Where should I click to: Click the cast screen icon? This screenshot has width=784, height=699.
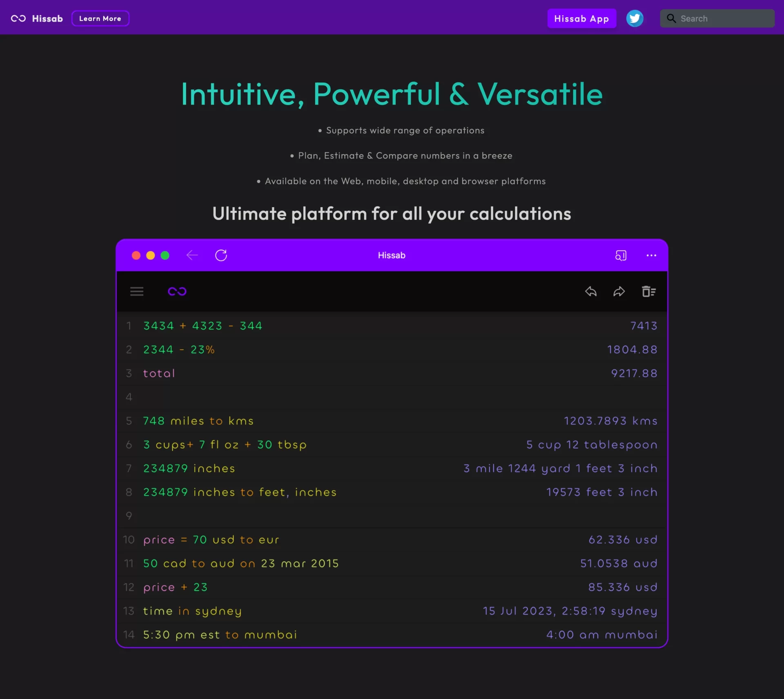[x=621, y=255]
